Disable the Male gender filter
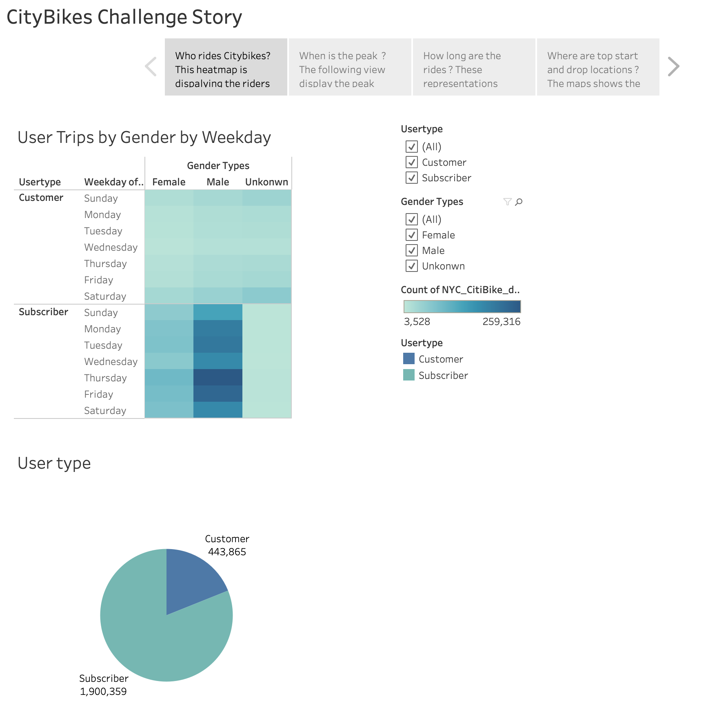The width and height of the screenshot is (728, 721). 412,250
